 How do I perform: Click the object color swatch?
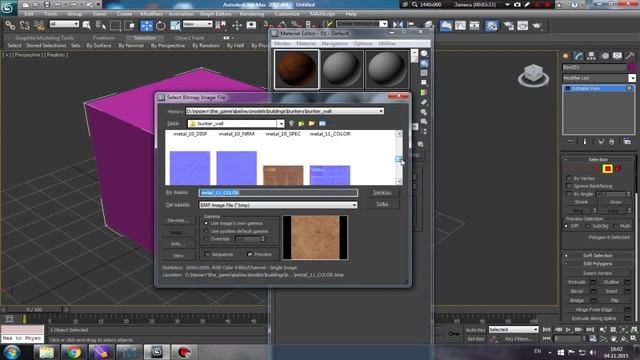(632, 67)
